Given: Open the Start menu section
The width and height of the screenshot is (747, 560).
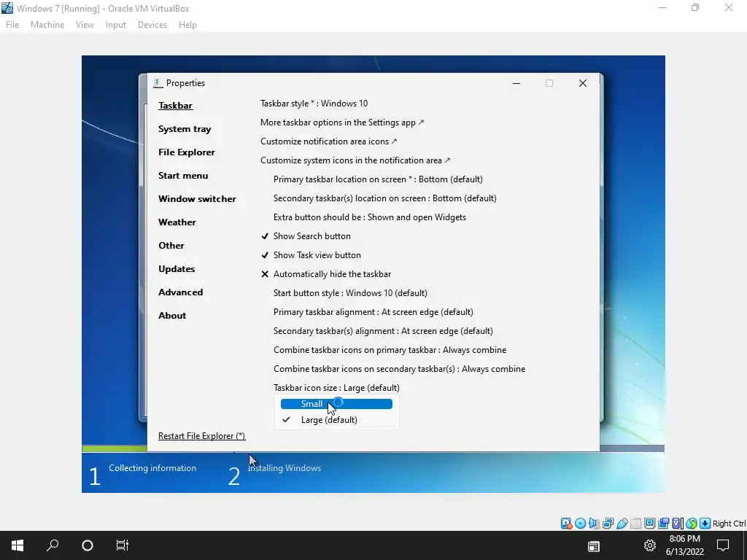Looking at the screenshot, I should tap(183, 176).
